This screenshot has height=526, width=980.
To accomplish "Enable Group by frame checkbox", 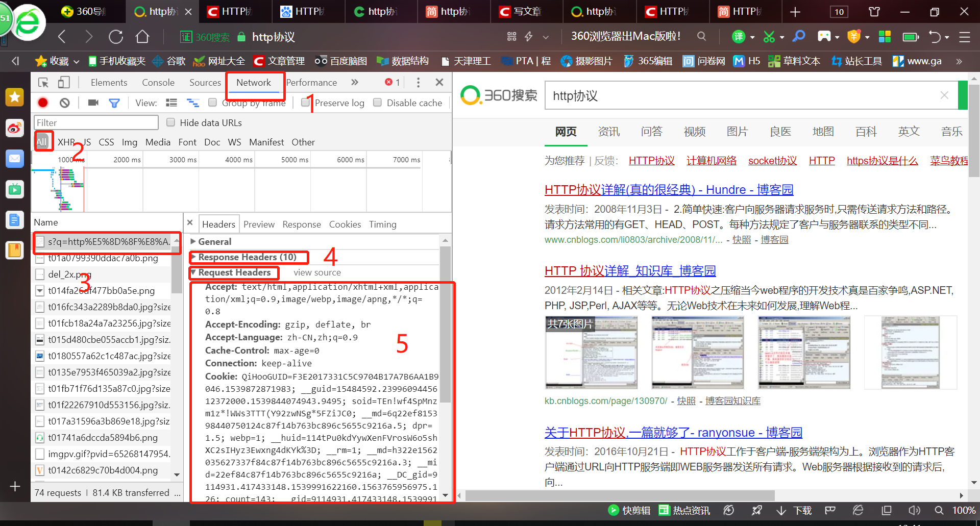I will 213,103.
